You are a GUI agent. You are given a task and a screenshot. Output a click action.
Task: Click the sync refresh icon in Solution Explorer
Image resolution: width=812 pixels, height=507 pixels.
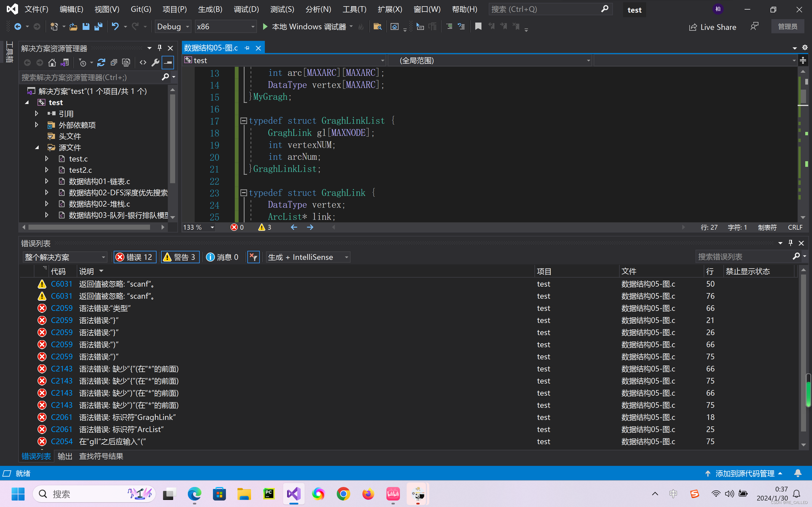(101, 63)
